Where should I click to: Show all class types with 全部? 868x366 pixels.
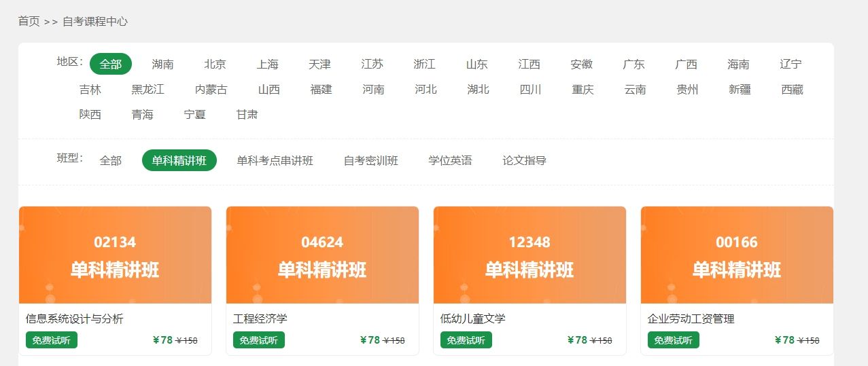coord(111,160)
